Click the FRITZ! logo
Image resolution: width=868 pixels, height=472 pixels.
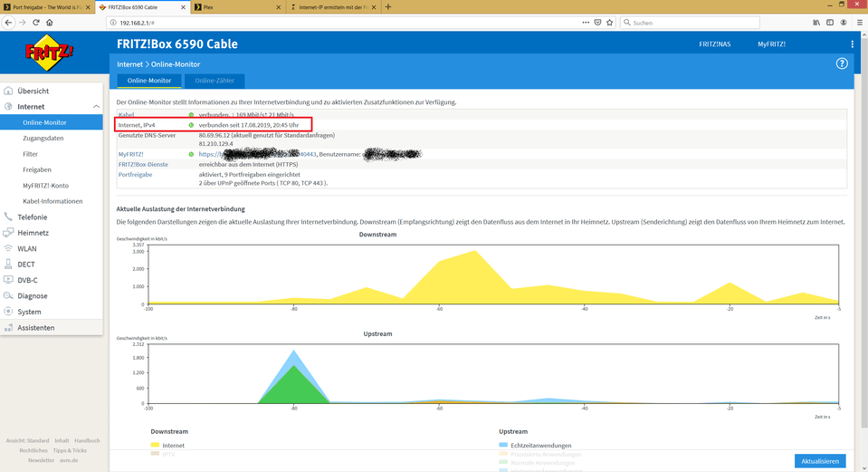tap(49, 53)
